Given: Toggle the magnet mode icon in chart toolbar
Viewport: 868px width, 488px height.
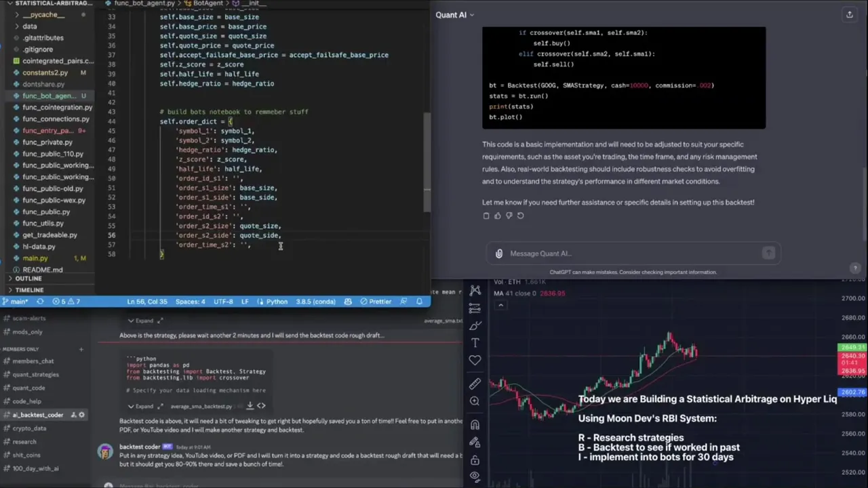Looking at the screenshot, I should pos(475,425).
